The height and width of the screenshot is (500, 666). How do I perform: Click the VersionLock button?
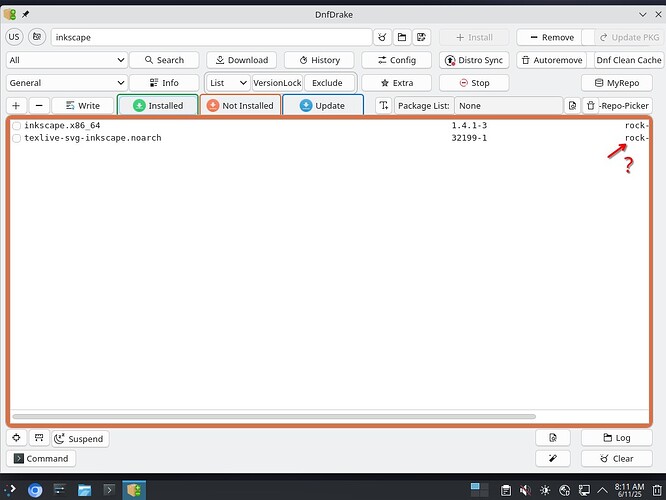tap(277, 83)
